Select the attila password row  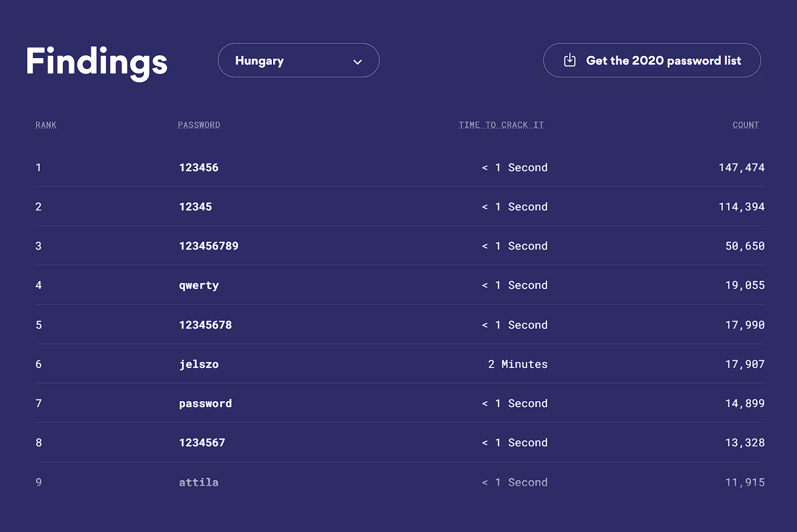(198, 482)
